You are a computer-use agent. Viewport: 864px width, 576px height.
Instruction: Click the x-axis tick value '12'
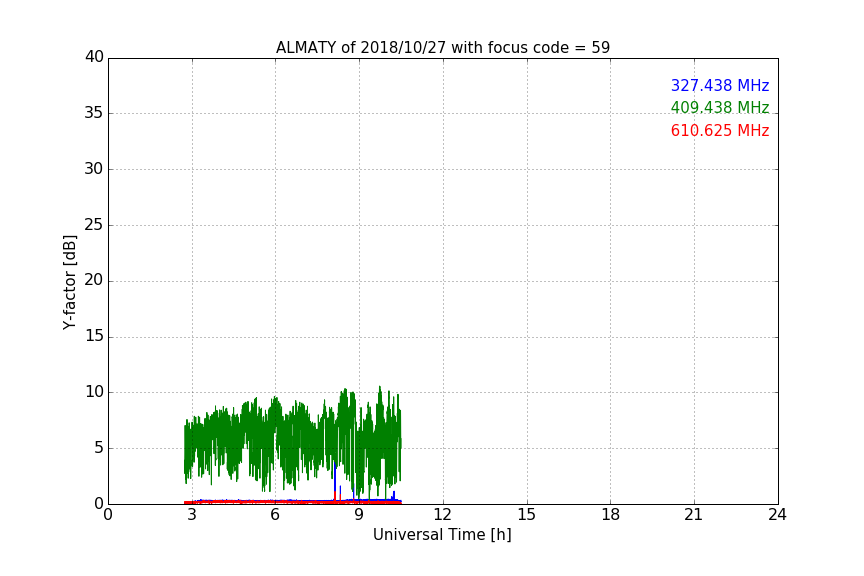pyautogui.click(x=442, y=515)
